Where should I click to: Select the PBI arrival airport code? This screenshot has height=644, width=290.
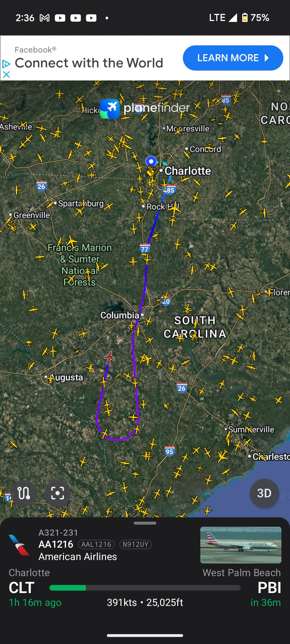(x=269, y=588)
